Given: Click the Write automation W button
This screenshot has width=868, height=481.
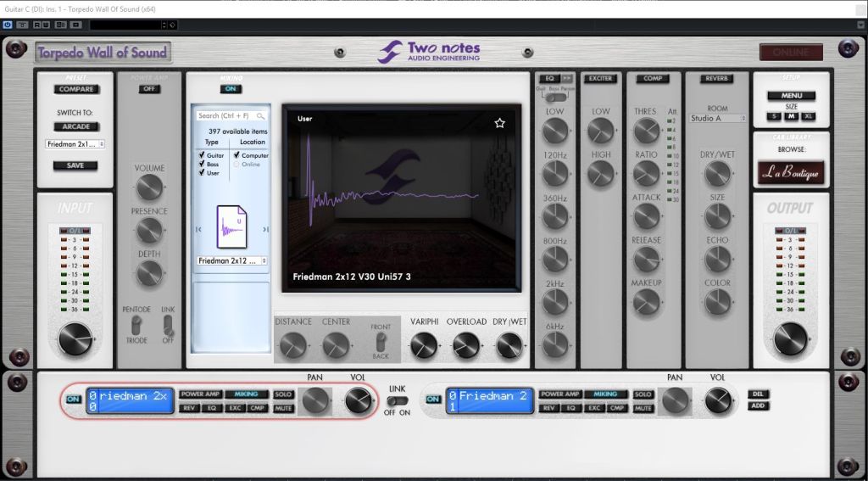Looking at the screenshot, I should [46, 25].
